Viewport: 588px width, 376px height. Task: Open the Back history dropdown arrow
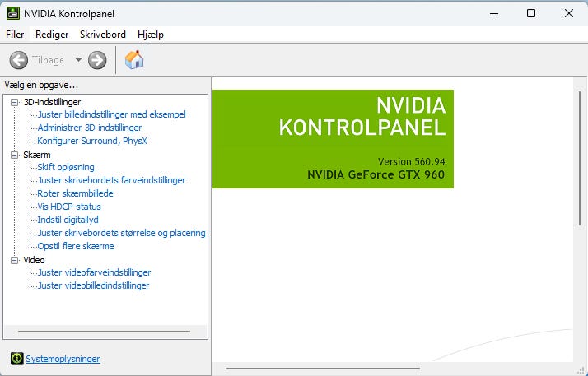pos(78,60)
